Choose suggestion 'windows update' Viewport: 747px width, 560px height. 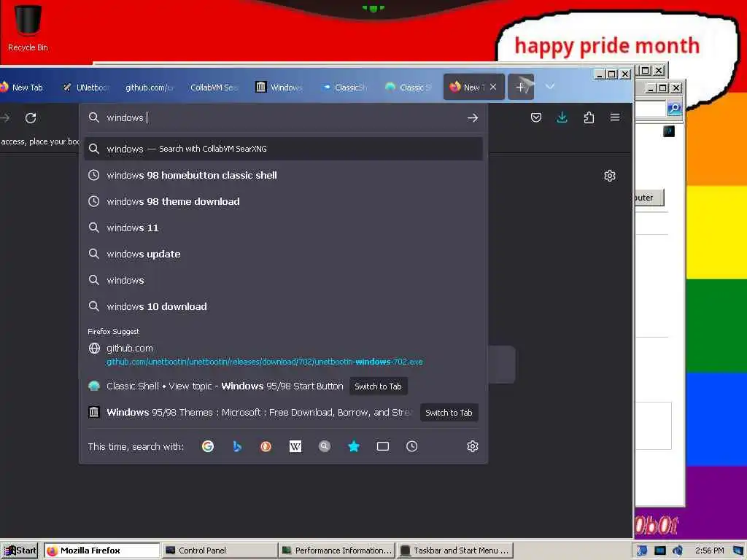[x=284, y=254]
